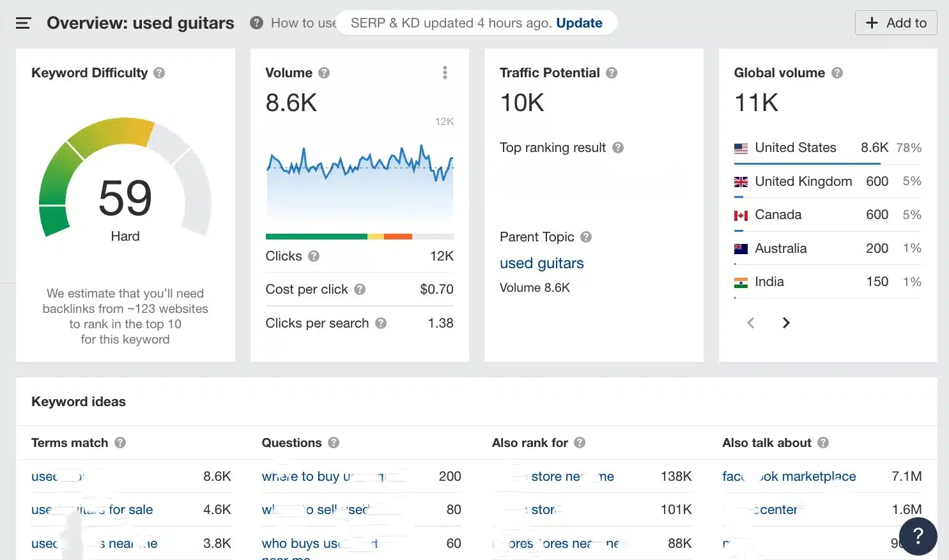Click the clicks distribution bar
949x560 pixels.
tap(360, 236)
